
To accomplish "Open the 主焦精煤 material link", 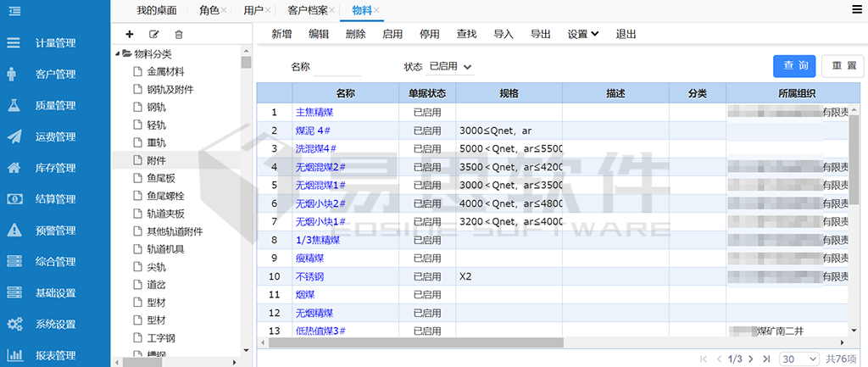I will coord(312,112).
